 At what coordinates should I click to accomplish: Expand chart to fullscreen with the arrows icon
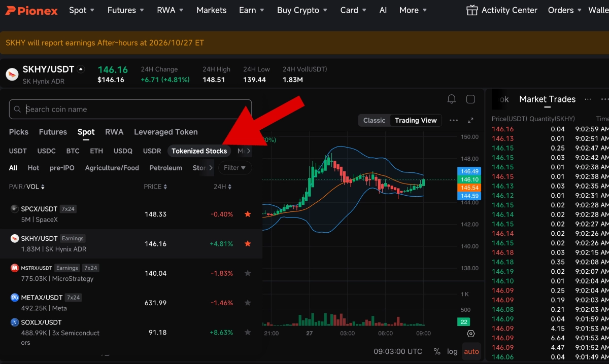pyautogui.click(x=470, y=120)
